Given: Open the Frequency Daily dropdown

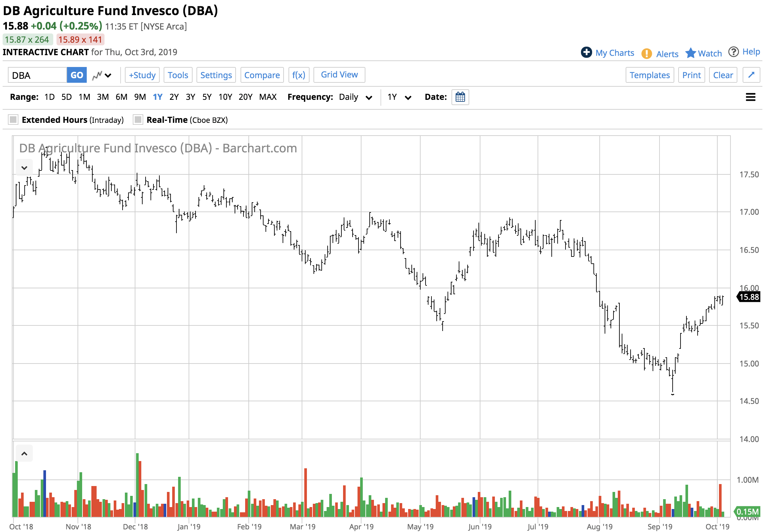Looking at the screenshot, I should (x=356, y=97).
